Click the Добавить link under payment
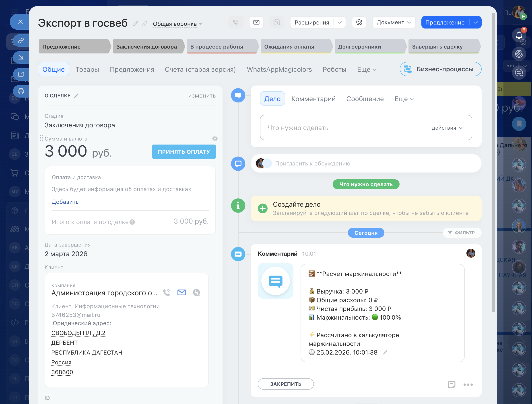Screen dimensions: 532x404 (x=65, y=202)
